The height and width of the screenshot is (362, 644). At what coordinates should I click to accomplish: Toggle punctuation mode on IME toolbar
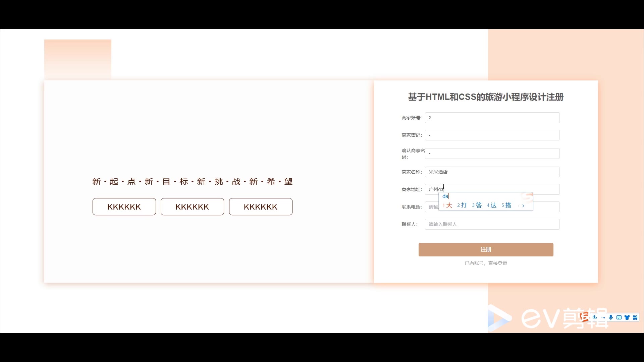pyautogui.click(x=603, y=317)
